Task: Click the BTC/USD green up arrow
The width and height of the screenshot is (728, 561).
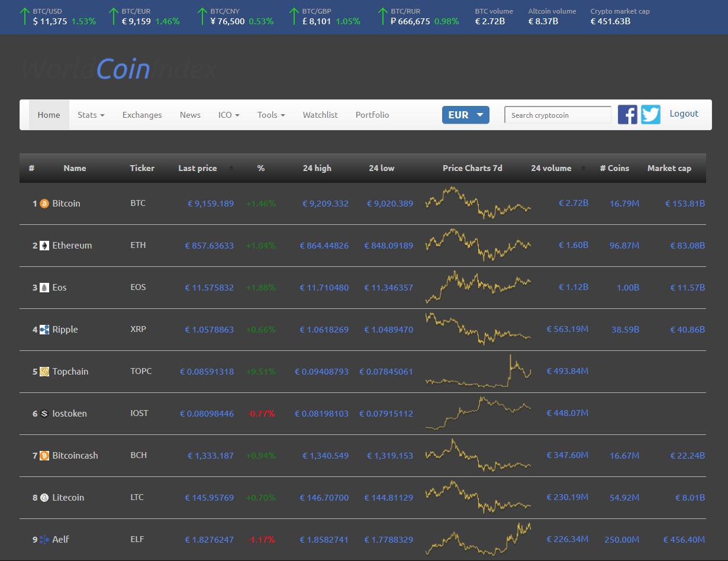Action: point(24,16)
